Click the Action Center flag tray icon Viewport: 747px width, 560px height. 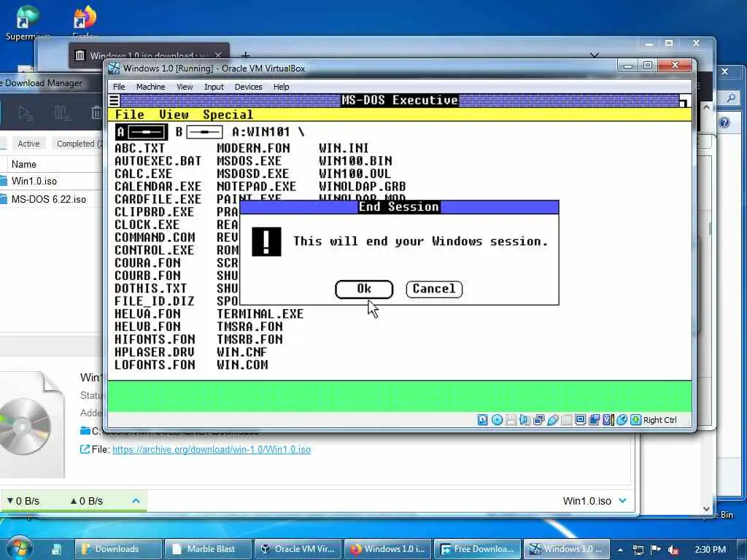pyautogui.click(x=656, y=550)
